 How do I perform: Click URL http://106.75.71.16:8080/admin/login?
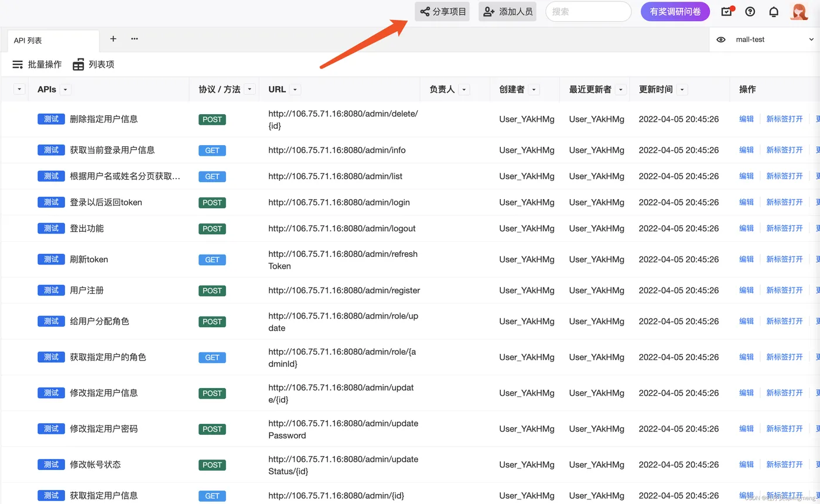point(339,202)
